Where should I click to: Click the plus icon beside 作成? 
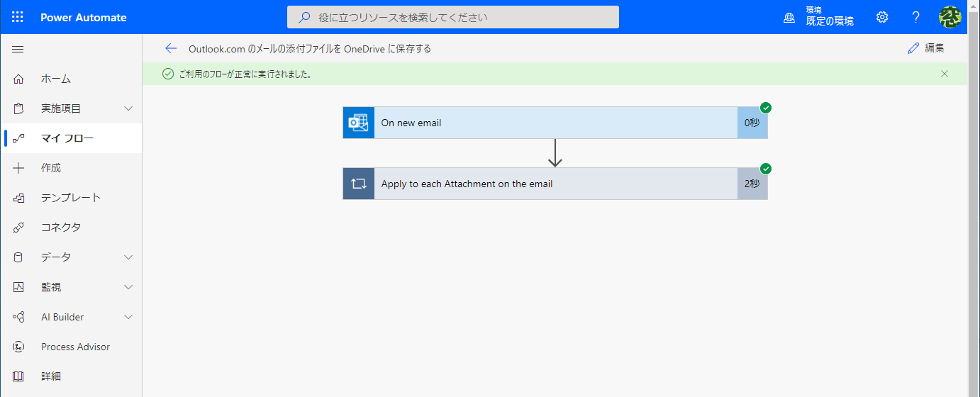tap(18, 168)
